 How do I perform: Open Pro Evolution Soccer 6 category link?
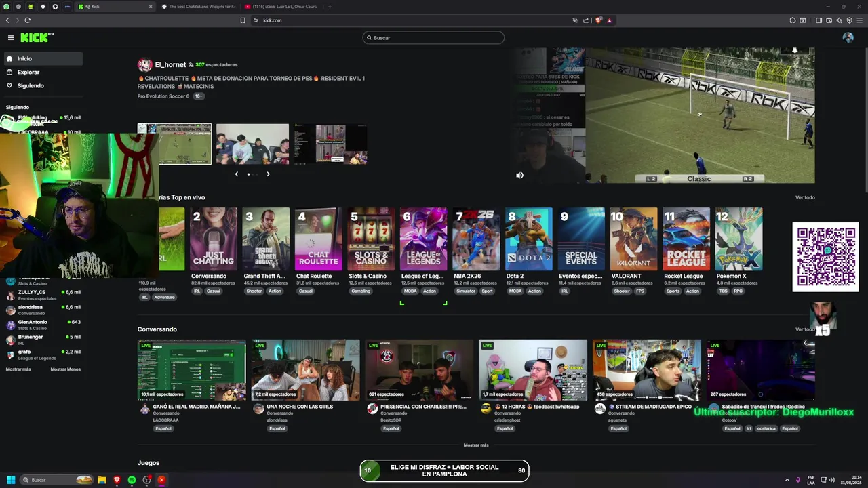[163, 96]
